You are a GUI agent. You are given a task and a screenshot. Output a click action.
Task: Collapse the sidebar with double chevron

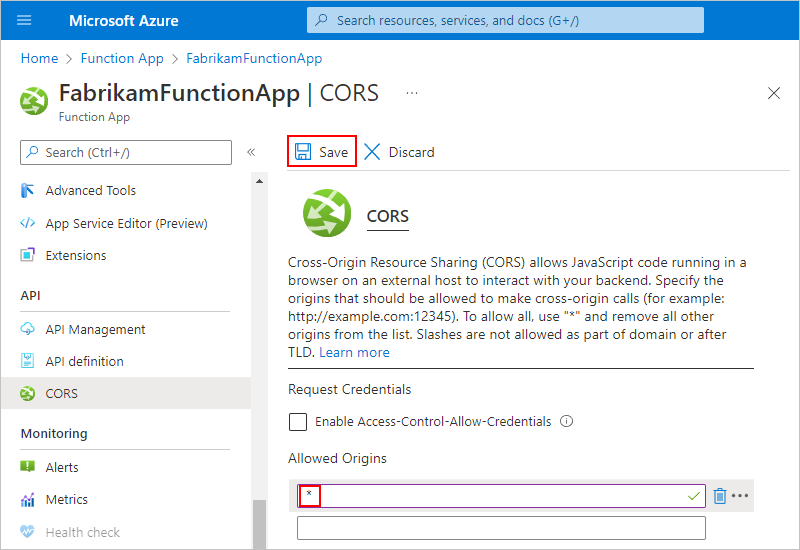click(251, 152)
